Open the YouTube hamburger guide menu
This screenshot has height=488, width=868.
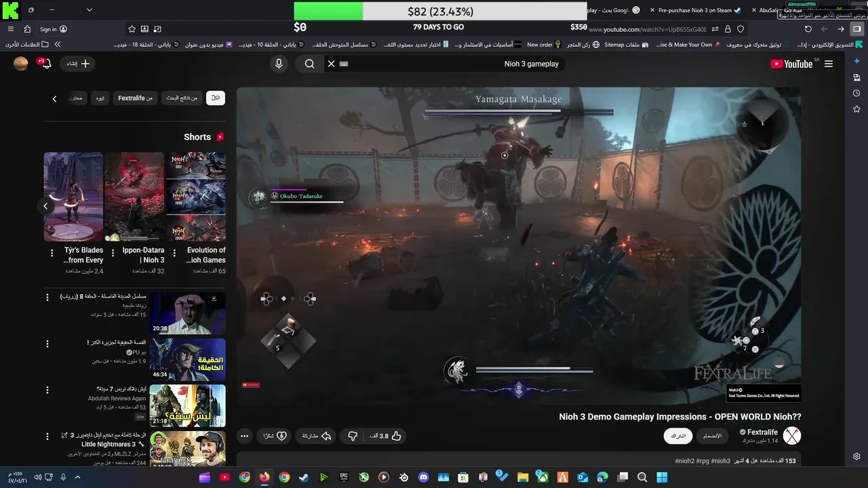click(829, 64)
